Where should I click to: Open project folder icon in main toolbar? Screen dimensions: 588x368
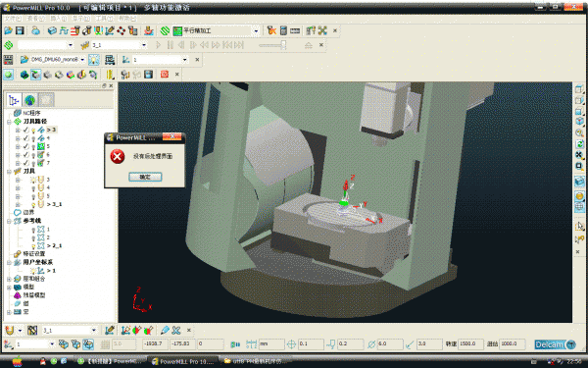coord(8,30)
